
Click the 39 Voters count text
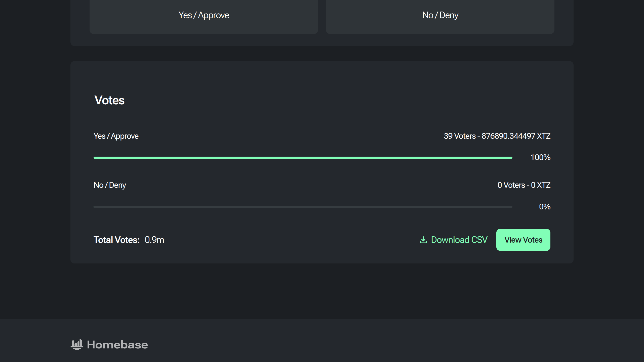(x=460, y=136)
